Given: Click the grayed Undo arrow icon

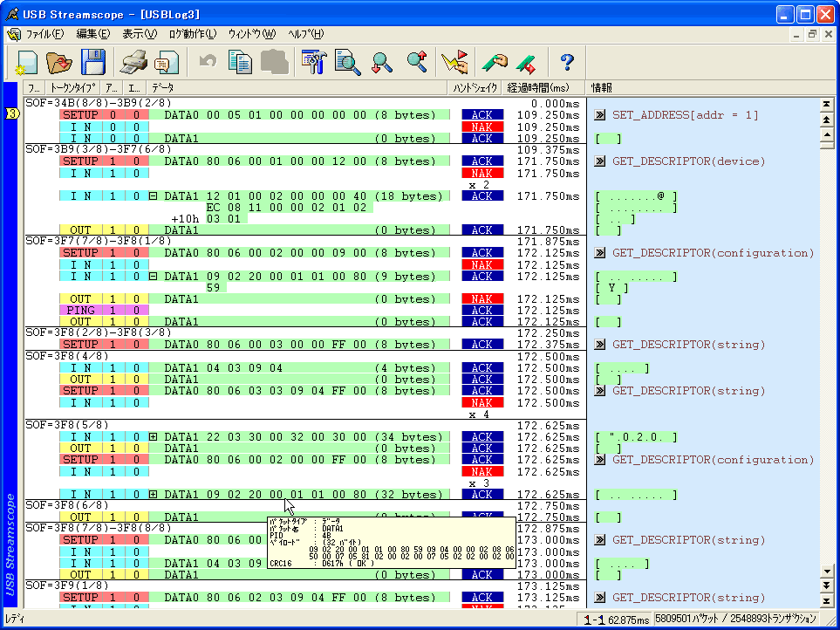Looking at the screenshot, I should (208, 62).
